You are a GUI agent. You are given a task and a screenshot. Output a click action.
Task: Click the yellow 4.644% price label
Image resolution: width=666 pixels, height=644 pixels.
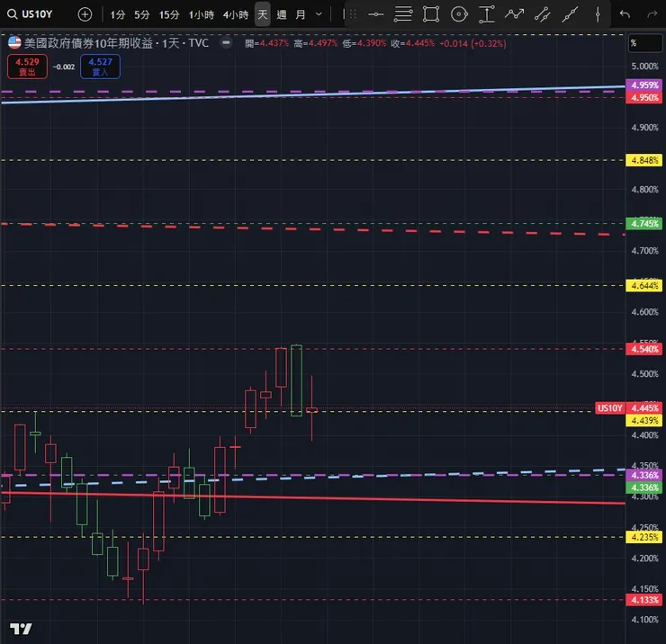pyautogui.click(x=643, y=286)
